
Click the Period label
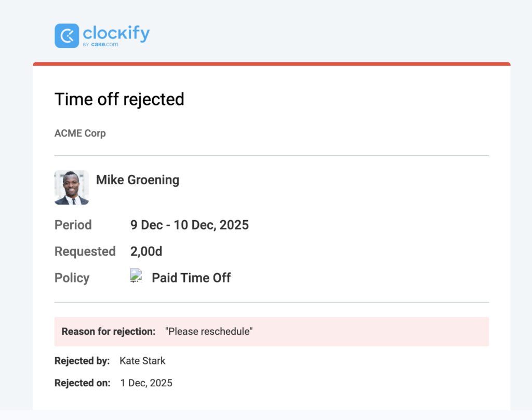(x=73, y=225)
